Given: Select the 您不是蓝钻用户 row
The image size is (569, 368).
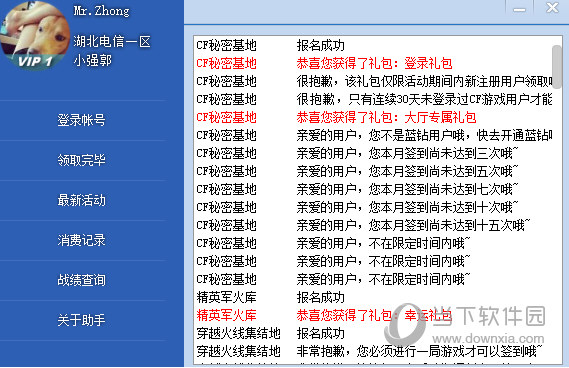Looking at the screenshot, I should pos(374,135).
